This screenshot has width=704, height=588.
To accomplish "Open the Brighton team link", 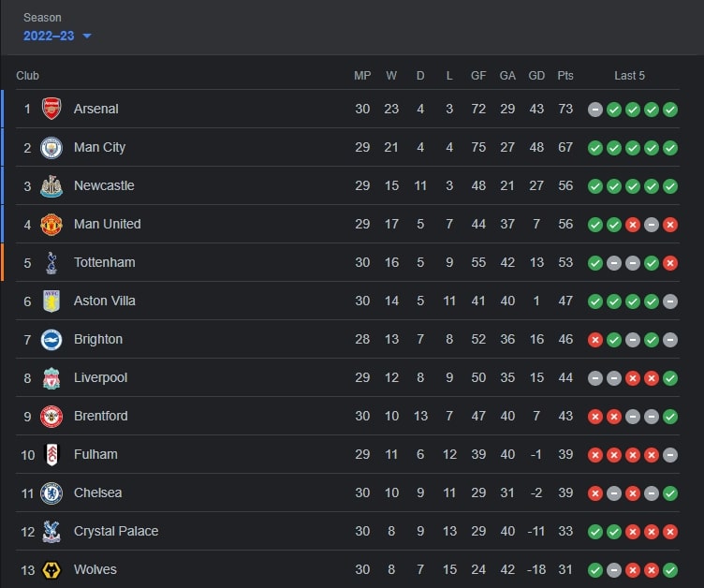I will point(98,339).
